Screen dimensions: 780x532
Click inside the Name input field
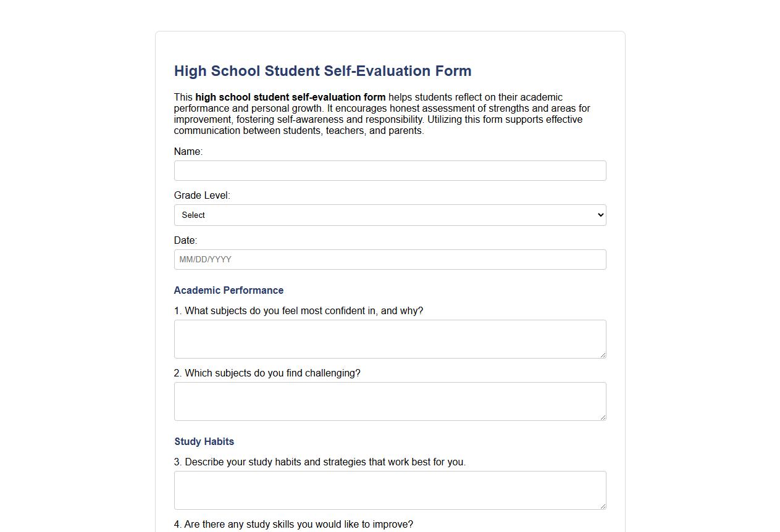(390, 170)
